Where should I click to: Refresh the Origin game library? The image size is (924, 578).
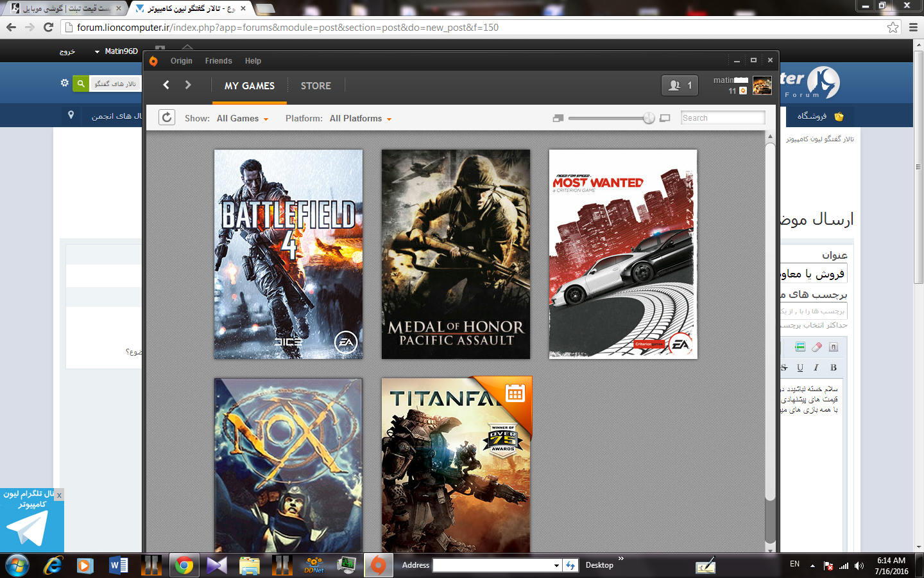(167, 118)
